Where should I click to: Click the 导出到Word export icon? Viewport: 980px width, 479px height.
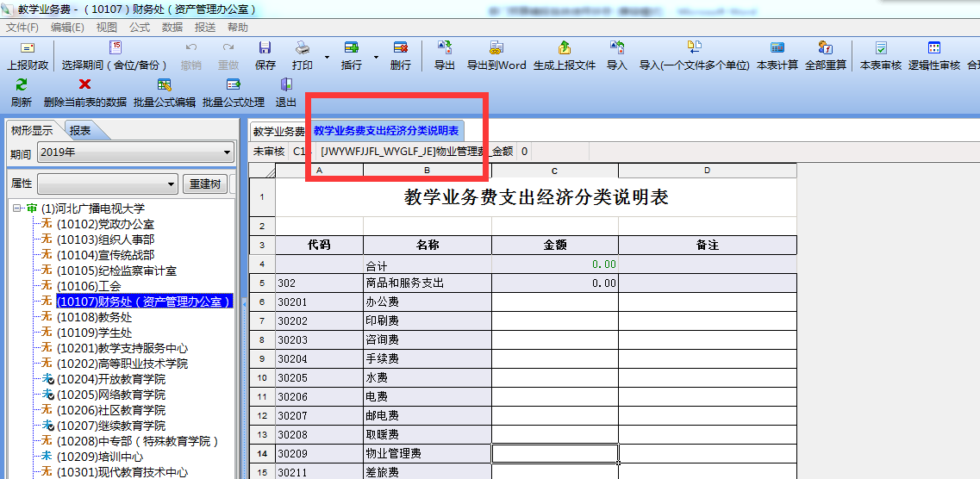(496, 48)
